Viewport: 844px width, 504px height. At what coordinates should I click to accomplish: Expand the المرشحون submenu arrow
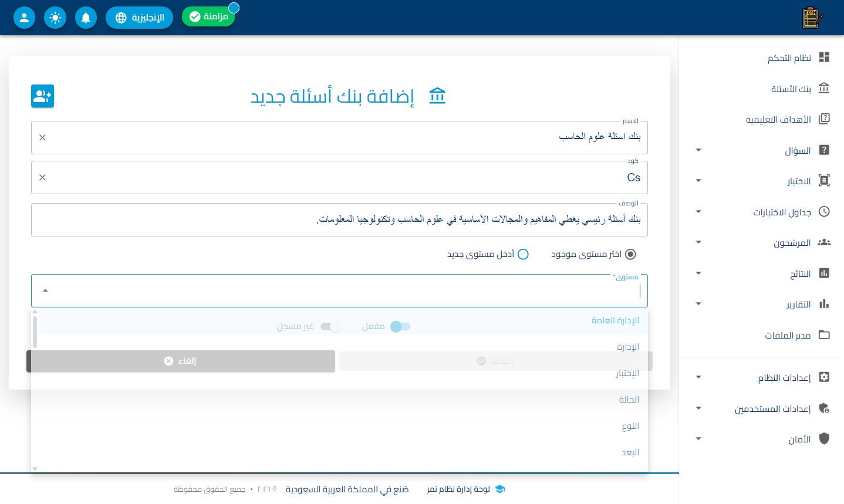698,242
